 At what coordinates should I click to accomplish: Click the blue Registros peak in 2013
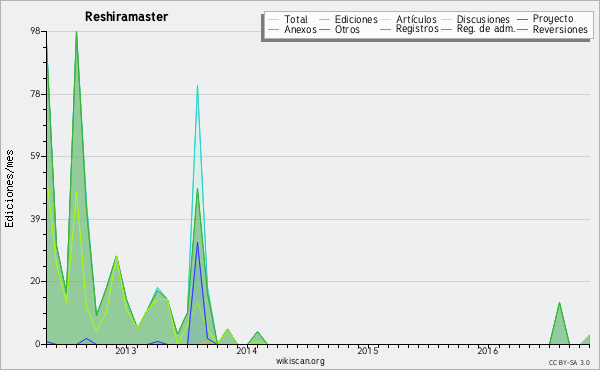[x=197, y=243]
